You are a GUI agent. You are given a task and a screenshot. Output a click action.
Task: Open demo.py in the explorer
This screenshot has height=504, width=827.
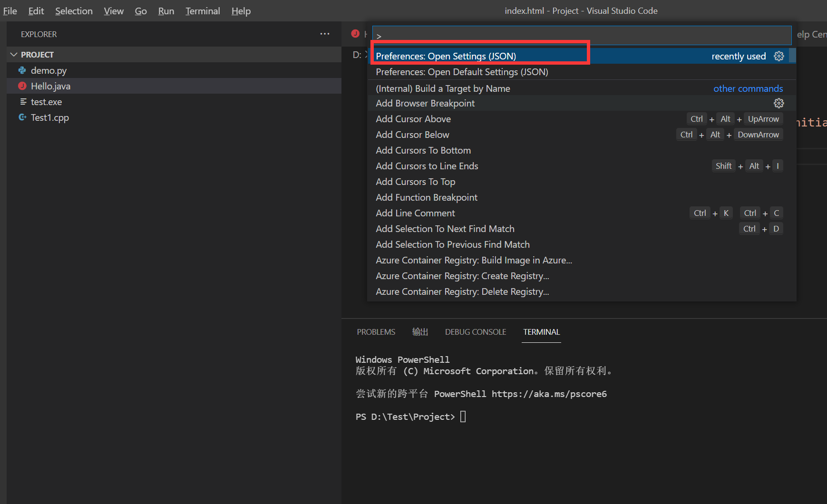click(x=174, y=70)
